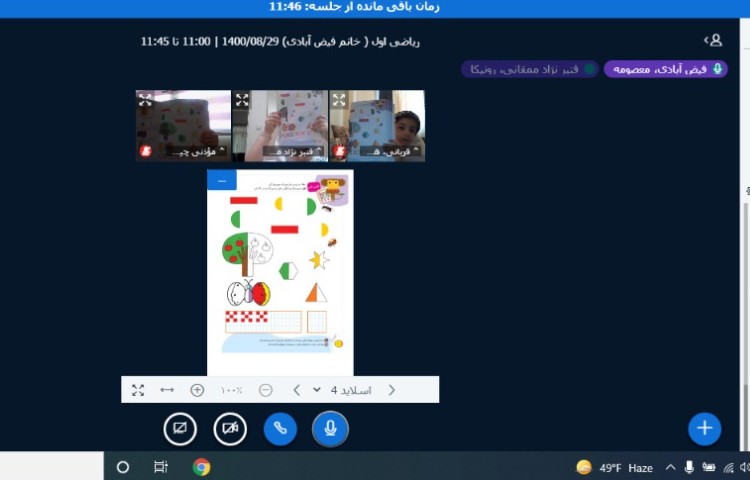The image size is (750, 480).
Task: Click remaining time banner 11:46
Action: (354, 7)
